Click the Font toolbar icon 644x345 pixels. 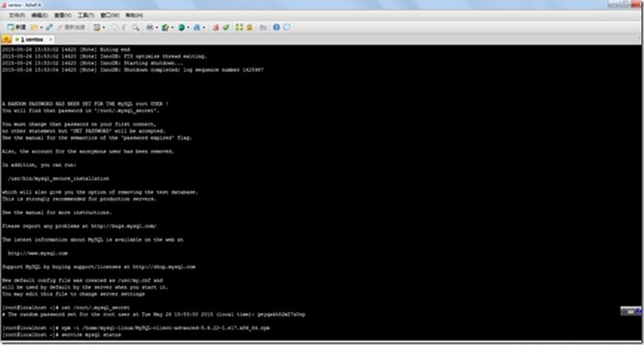(x=197, y=27)
